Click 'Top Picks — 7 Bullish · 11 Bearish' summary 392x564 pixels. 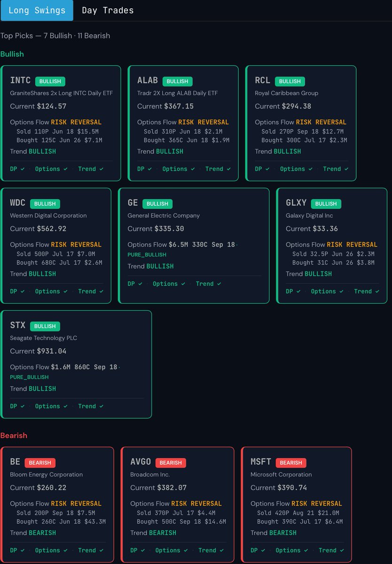point(55,36)
